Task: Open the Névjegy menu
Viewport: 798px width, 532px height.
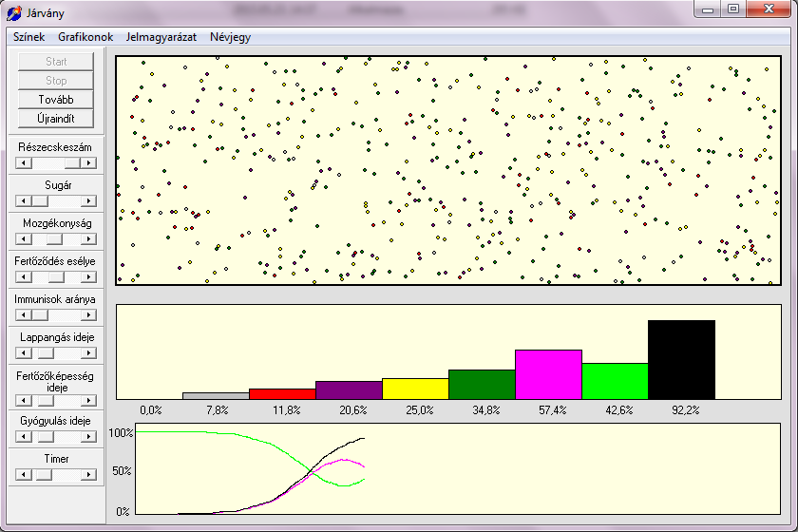Action: tap(230, 37)
